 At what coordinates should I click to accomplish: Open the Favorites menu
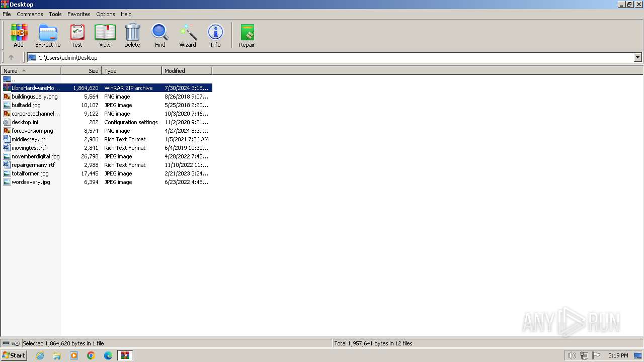coord(79,14)
